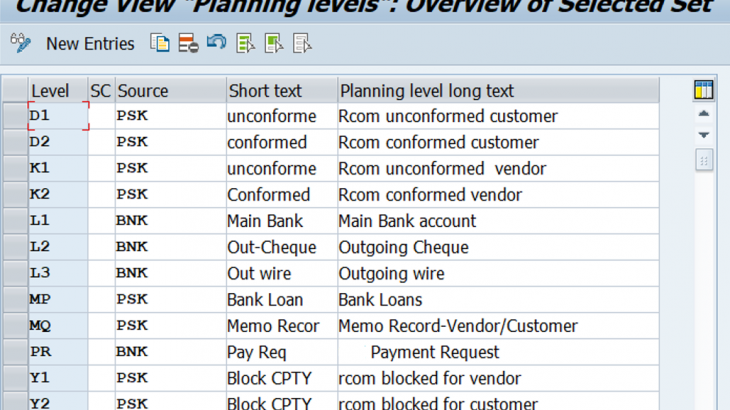Open the table settings icon at top right

click(703, 90)
